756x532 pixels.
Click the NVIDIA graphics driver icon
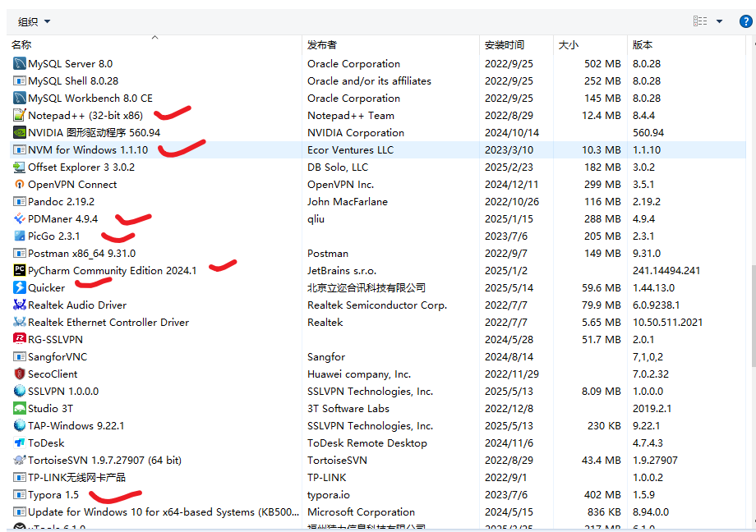pos(19,132)
